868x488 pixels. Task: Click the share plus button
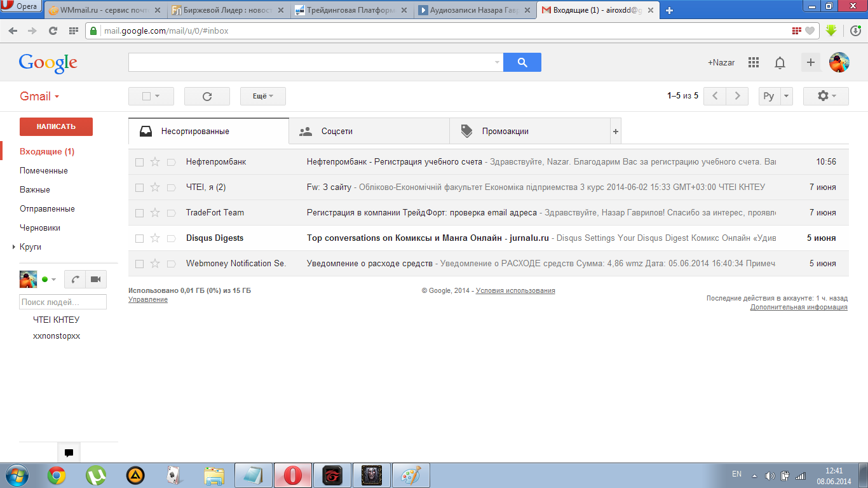coord(810,62)
